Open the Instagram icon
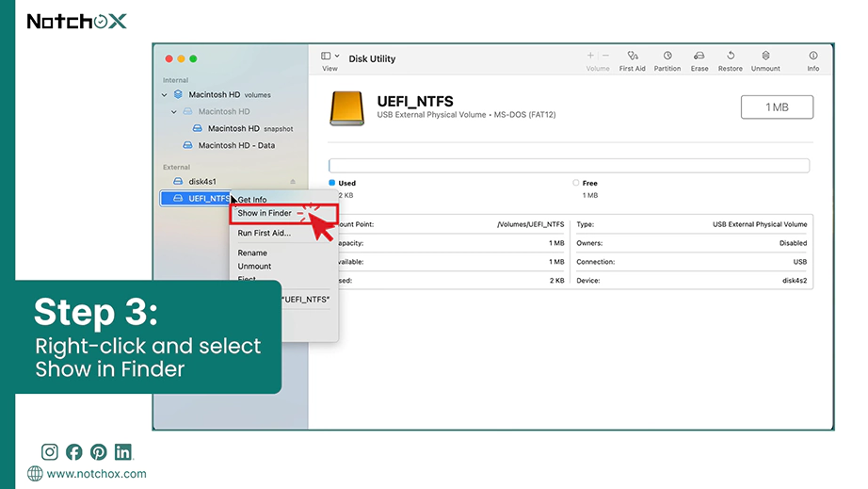Image resolution: width=868 pixels, height=489 pixels. [49, 452]
